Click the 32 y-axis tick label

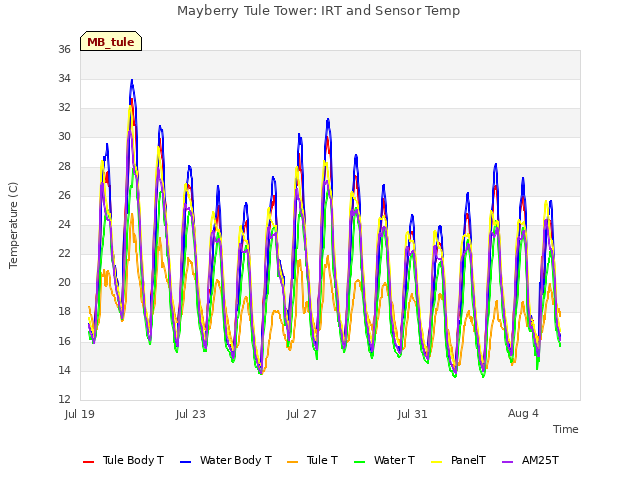(x=64, y=107)
